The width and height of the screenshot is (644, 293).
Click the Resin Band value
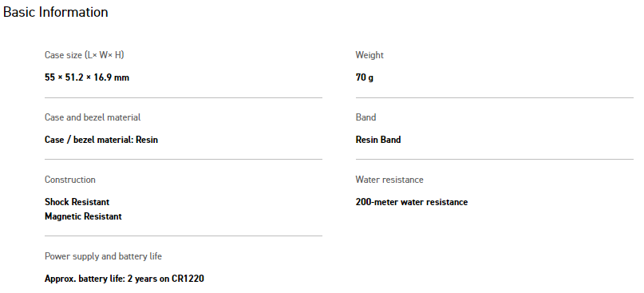(377, 140)
